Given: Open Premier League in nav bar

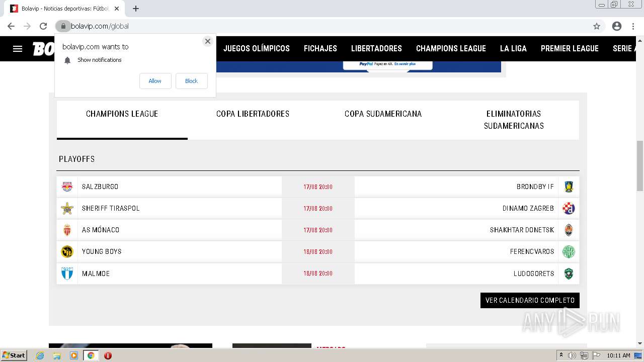Looking at the screenshot, I should pyautogui.click(x=570, y=49).
